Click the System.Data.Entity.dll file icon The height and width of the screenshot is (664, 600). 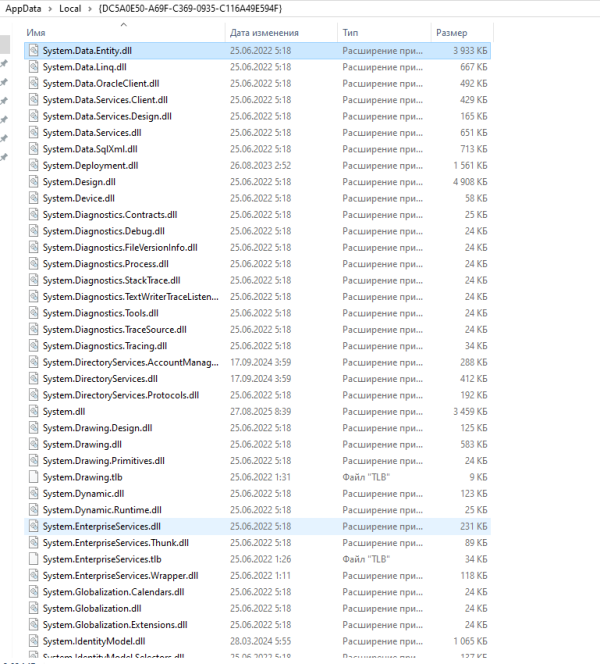click(33, 50)
